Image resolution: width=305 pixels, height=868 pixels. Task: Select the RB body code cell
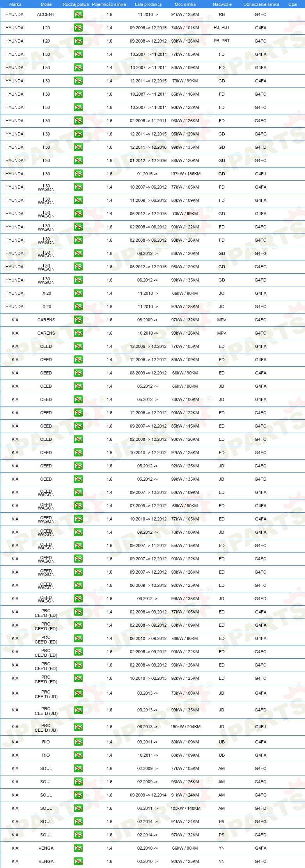[x=222, y=14]
